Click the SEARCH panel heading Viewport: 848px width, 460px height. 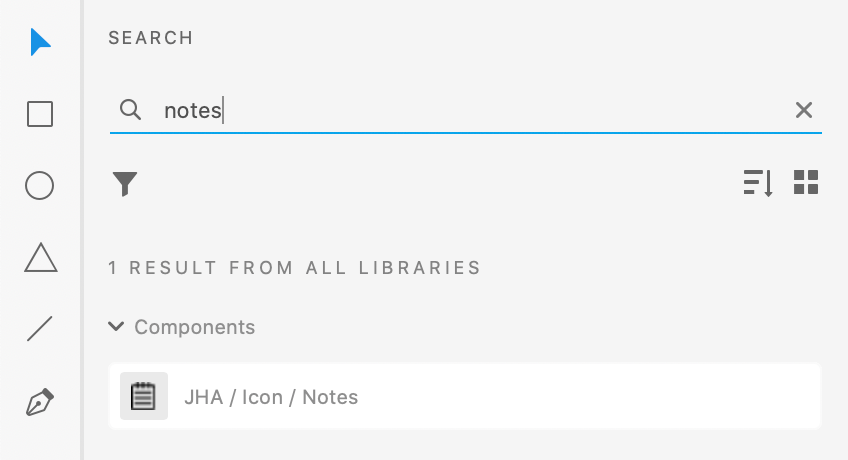pos(151,38)
